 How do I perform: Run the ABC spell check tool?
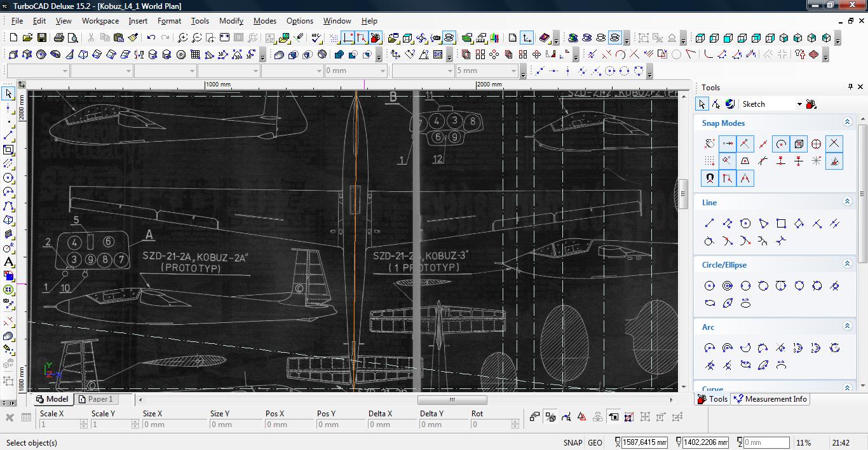coord(316,38)
